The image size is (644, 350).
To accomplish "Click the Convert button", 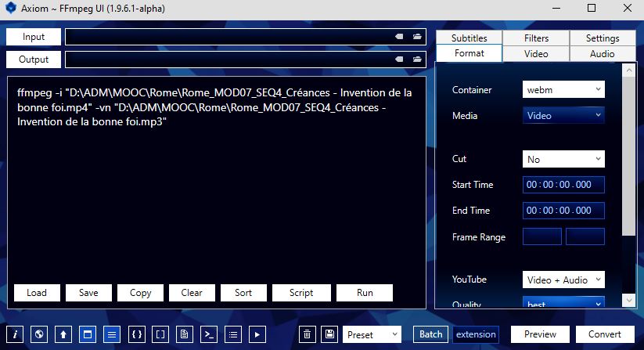I will (x=605, y=334).
